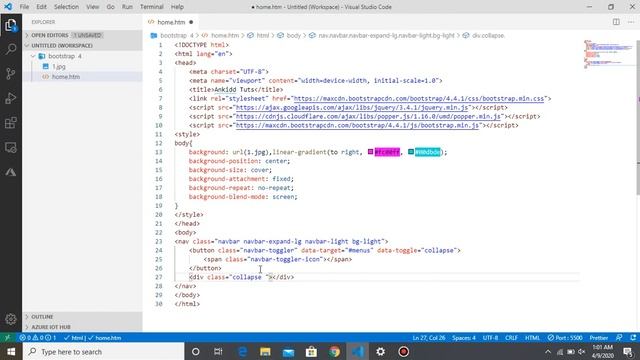
Task: Follow the popper.min.js link on line 9
Action: point(368,116)
